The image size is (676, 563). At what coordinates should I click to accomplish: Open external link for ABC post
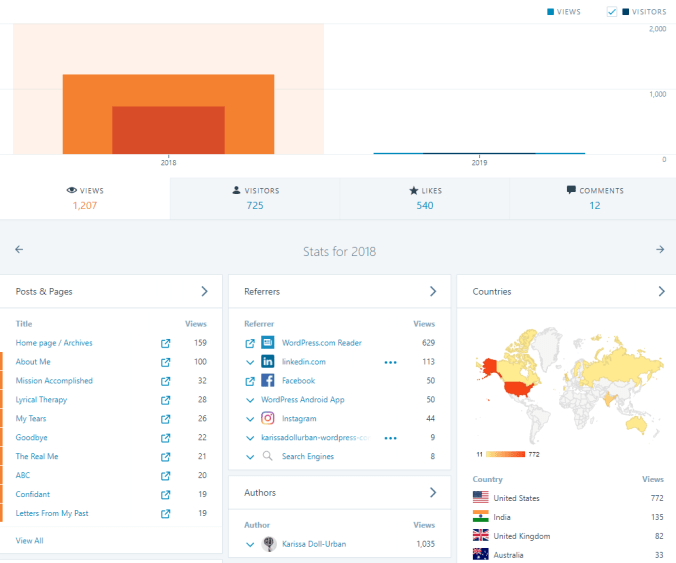(166, 475)
